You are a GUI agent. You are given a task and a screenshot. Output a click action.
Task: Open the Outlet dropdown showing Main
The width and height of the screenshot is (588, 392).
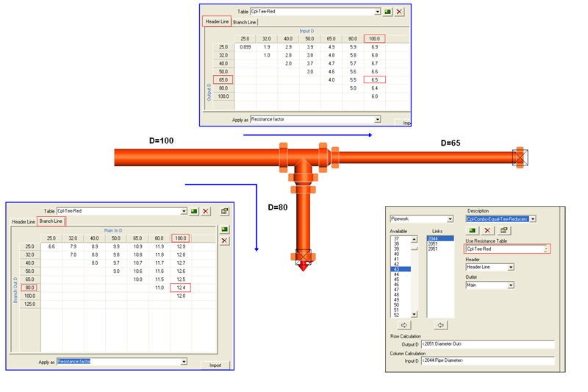(511, 285)
